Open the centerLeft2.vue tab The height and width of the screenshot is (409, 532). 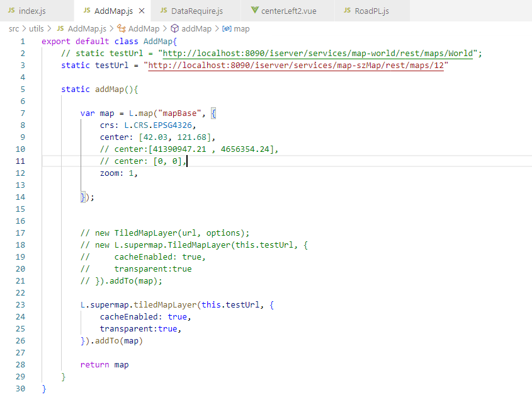(288, 11)
